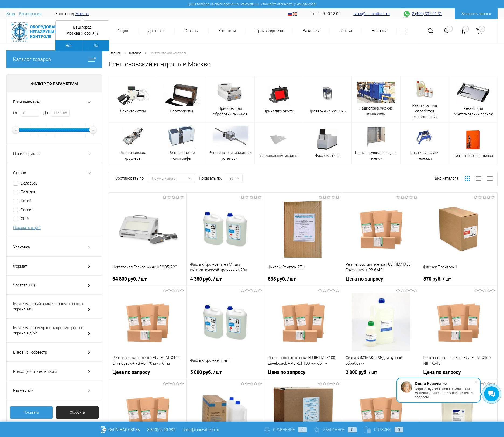This screenshot has width=504, height=437.
Task: Check the Бельгия country filter
Action: tap(16, 192)
